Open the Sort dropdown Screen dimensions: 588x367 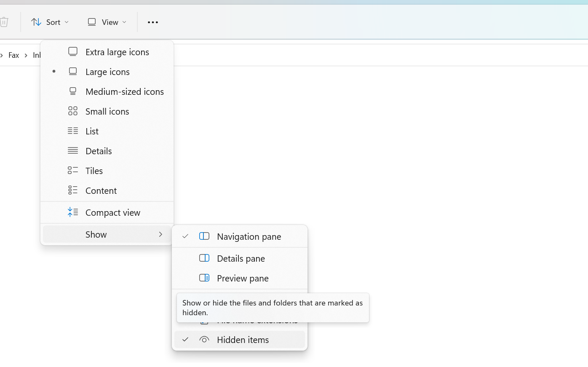[50, 22]
